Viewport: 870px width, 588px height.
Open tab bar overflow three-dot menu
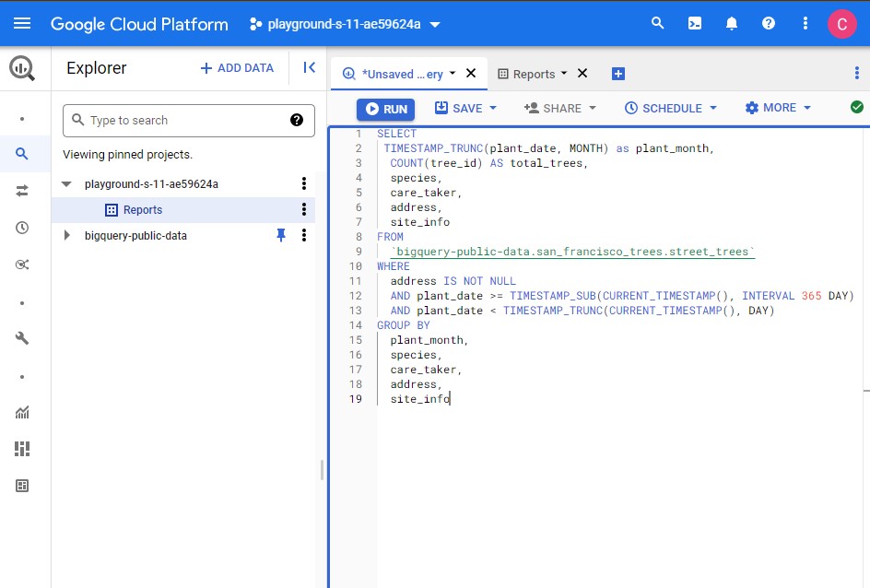[857, 73]
